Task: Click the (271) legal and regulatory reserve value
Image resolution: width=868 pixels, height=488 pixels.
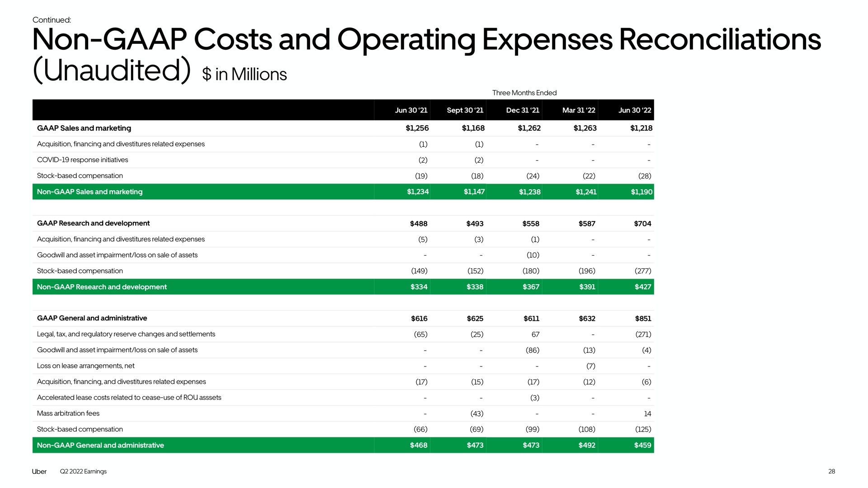Action: (x=643, y=334)
